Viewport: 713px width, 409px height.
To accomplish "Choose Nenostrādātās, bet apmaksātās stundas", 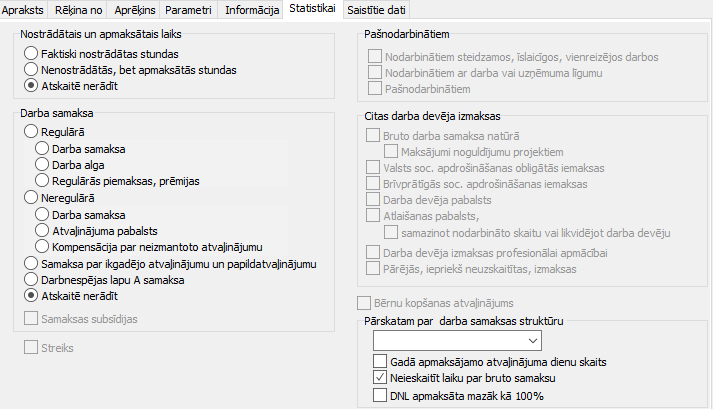I will [32, 70].
